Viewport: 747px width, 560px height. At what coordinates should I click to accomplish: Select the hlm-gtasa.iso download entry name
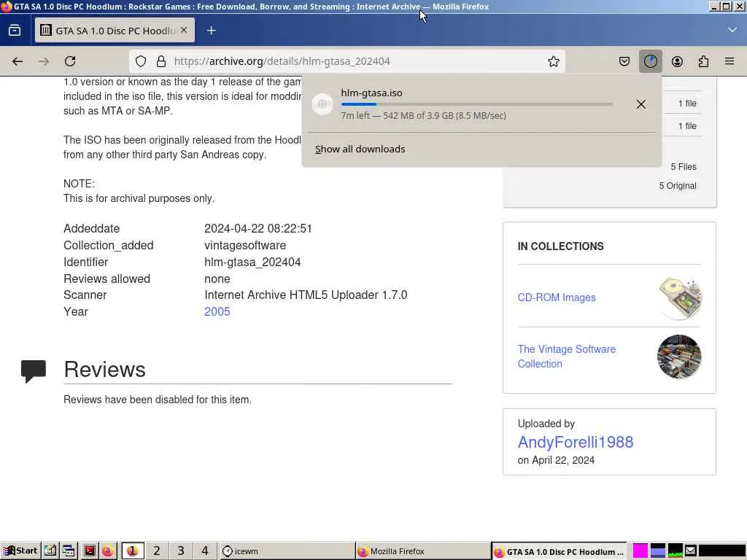(371, 93)
